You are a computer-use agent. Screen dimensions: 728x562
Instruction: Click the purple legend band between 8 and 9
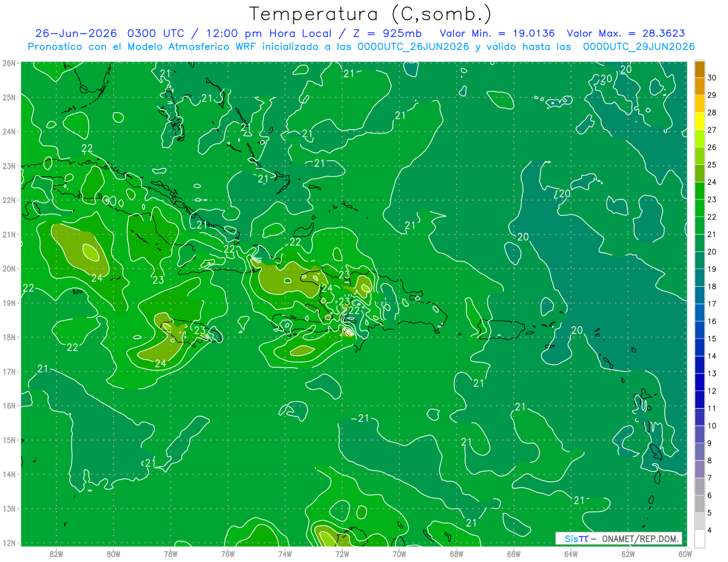699,452
